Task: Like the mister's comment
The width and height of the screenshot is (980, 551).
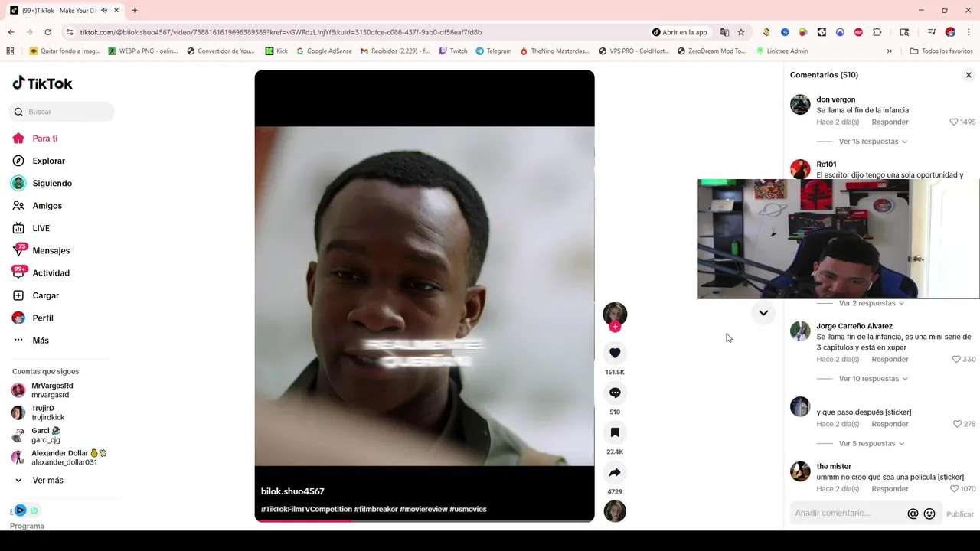Action: pos(954,489)
